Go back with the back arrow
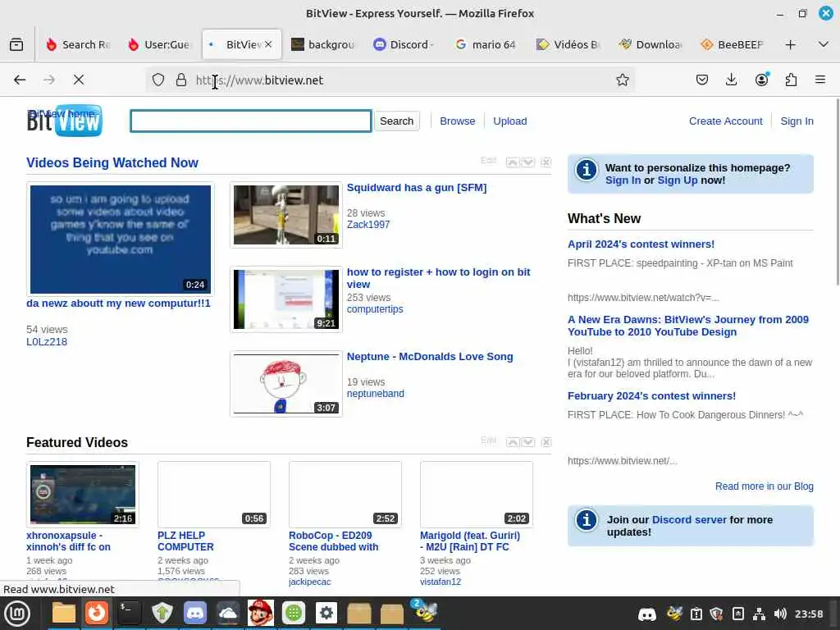 (x=20, y=80)
